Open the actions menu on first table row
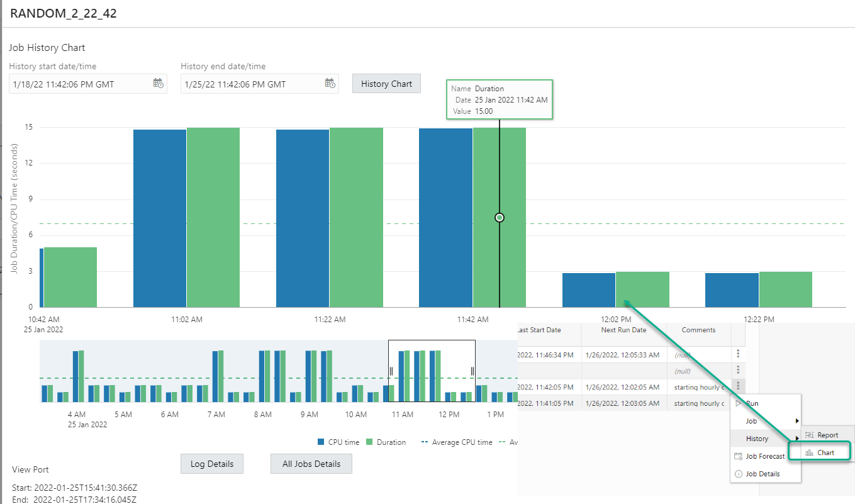 pos(738,354)
